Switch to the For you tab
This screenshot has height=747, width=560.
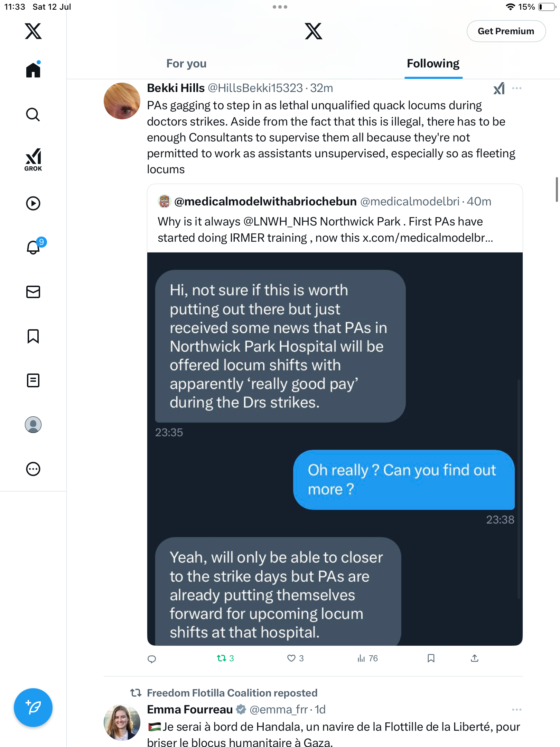click(x=186, y=64)
